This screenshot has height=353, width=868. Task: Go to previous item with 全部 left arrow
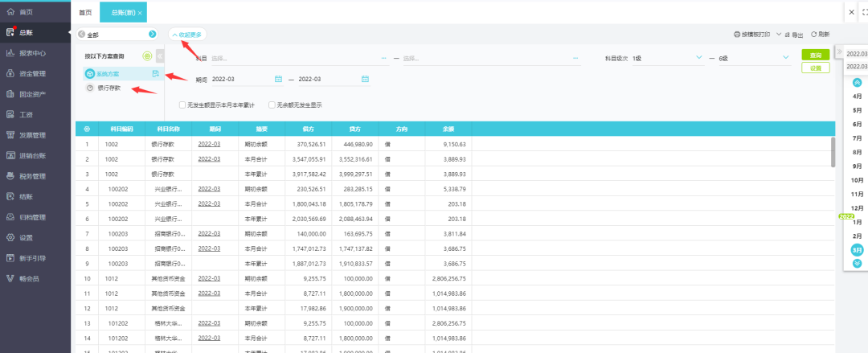[x=82, y=35]
